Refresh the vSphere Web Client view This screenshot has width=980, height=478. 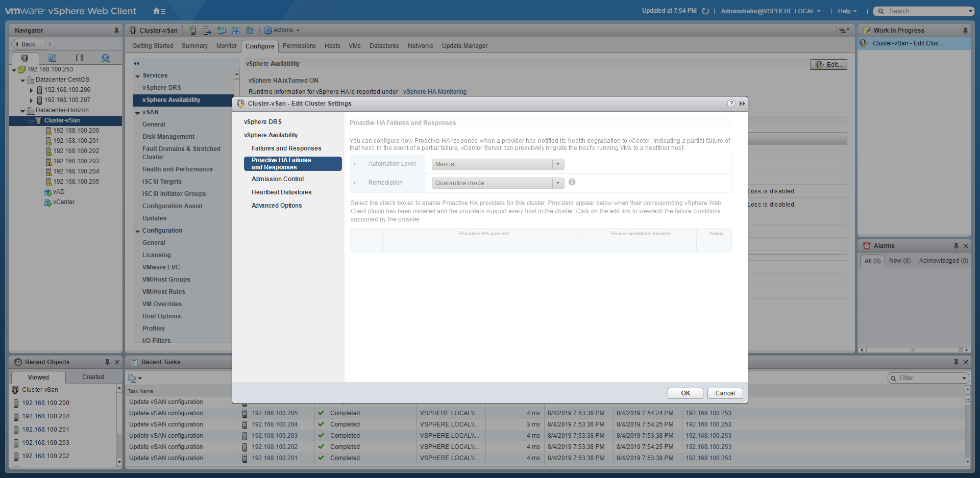[x=705, y=11]
